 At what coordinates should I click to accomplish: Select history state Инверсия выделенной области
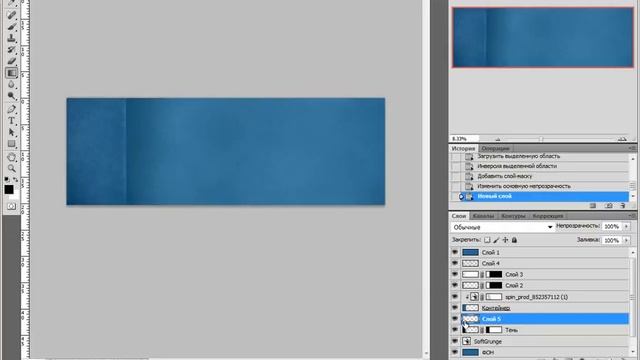pyautogui.click(x=539, y=166)
